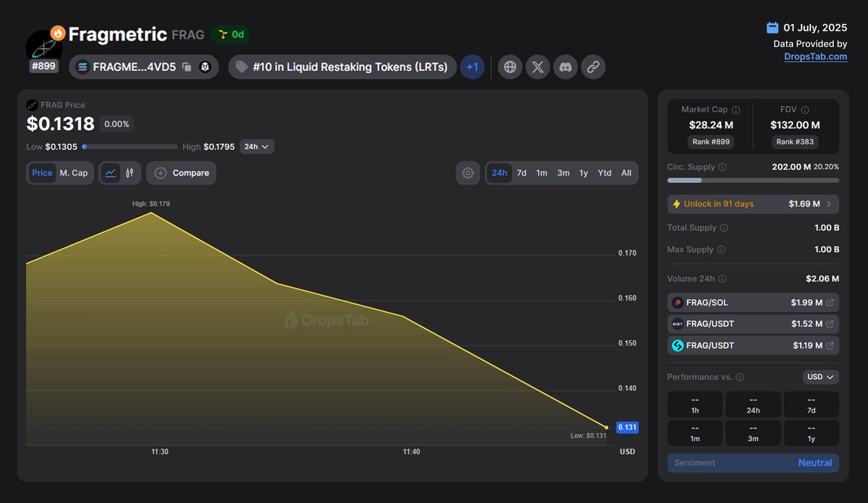Screen dimensions: 868x503
Task: Click the #899 rank badge under logo
Action: click(43, 66)
